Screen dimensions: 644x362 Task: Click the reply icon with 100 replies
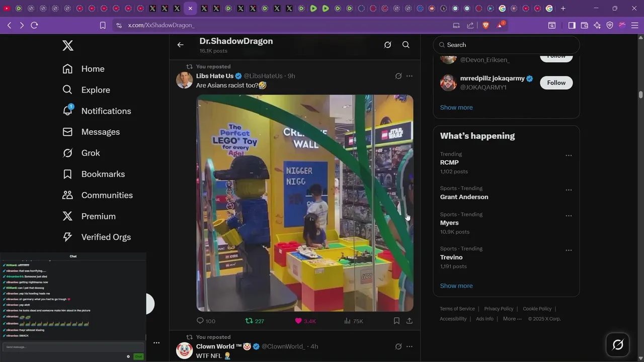(206, 321)
